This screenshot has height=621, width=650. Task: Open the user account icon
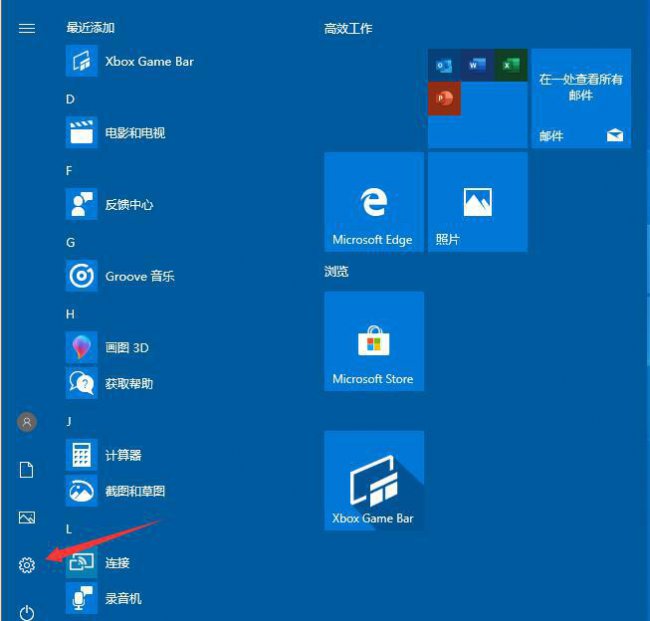tap(27, 422)
